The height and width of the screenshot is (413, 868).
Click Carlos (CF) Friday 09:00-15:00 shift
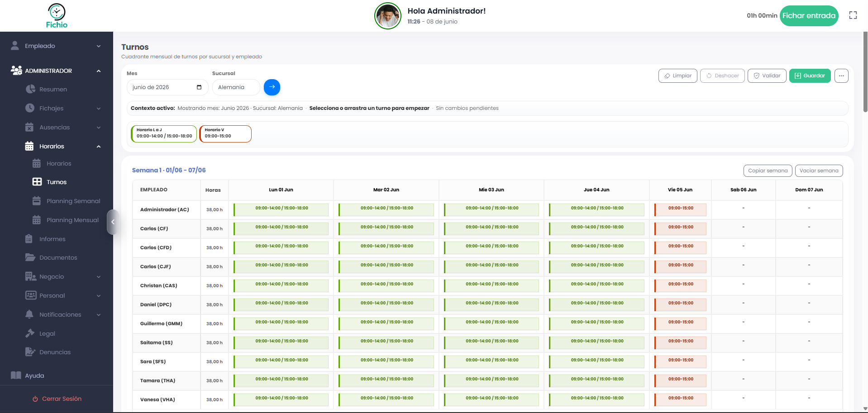[x=680, y=229]
